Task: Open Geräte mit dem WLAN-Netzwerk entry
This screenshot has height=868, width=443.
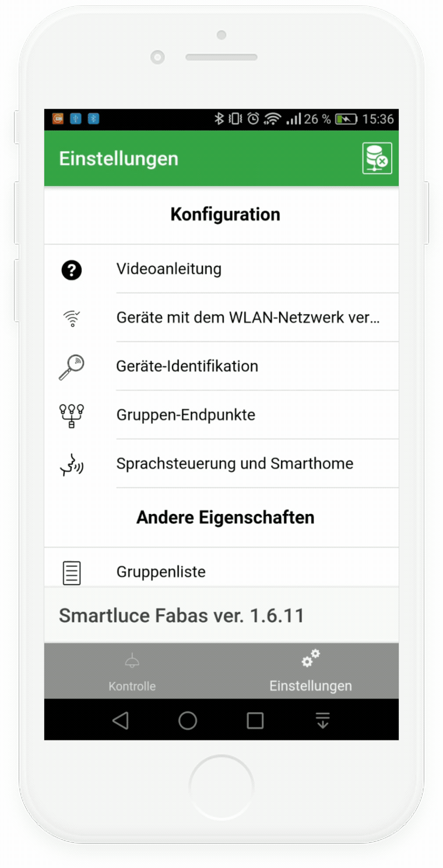Action: [221, 318]
